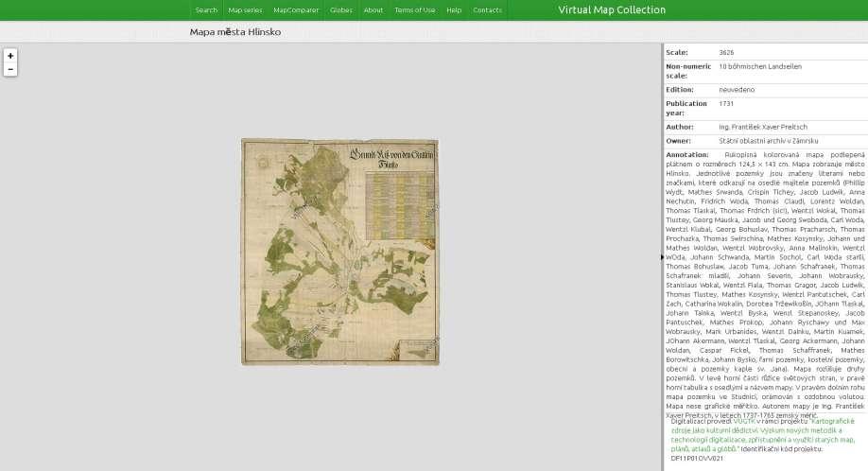Open the Search menu item
The width and height of the screenshot is (868, 471).
206,10
